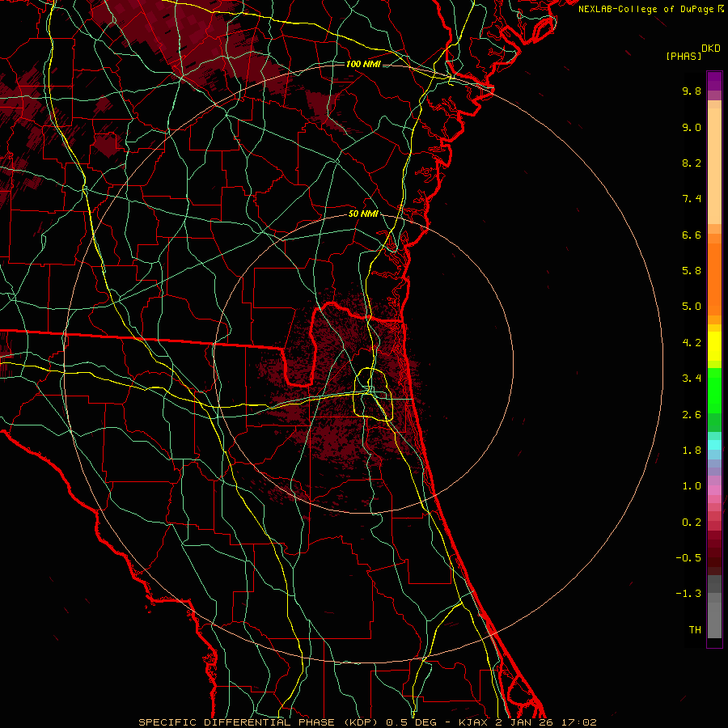
Task: Click the 2.6 value on the scale
Action: click(692, 415)
